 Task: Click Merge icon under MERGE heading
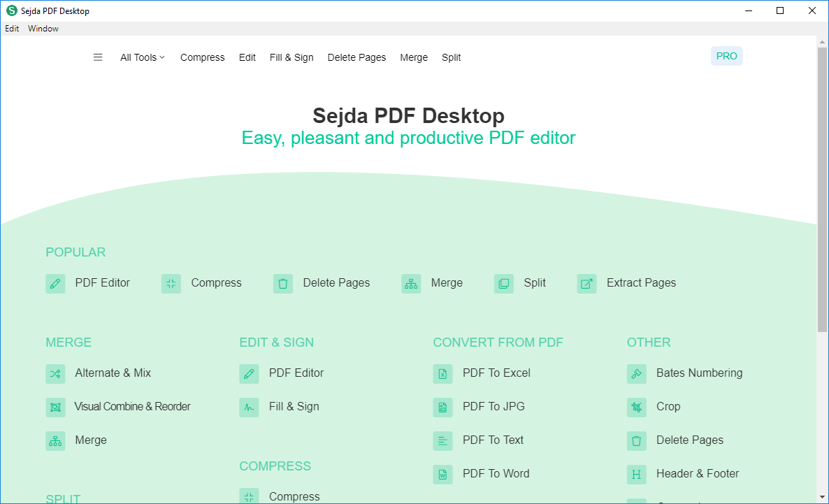pos(55,441)
